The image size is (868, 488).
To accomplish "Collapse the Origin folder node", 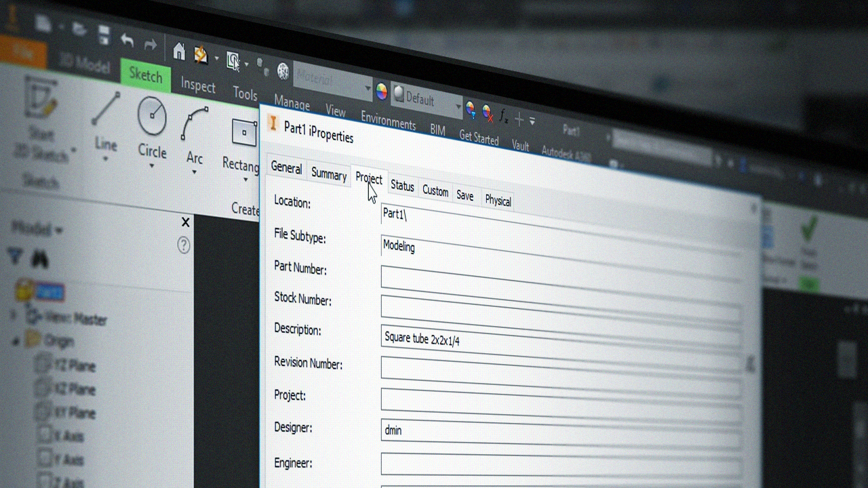I will pos(16,341).
